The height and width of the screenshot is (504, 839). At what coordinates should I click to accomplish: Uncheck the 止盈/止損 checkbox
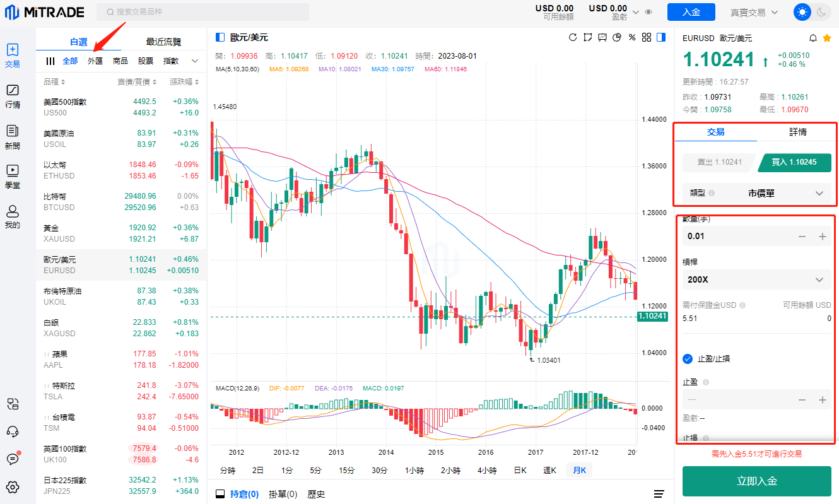688,359
